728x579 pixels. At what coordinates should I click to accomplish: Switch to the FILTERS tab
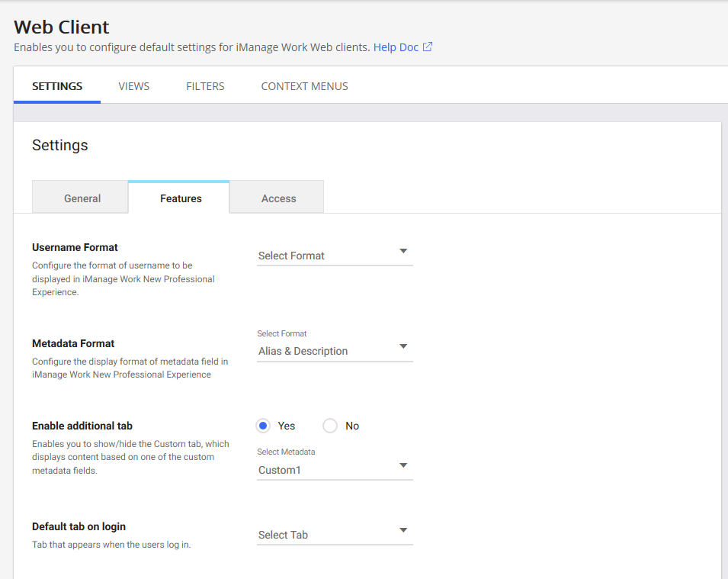205,86
